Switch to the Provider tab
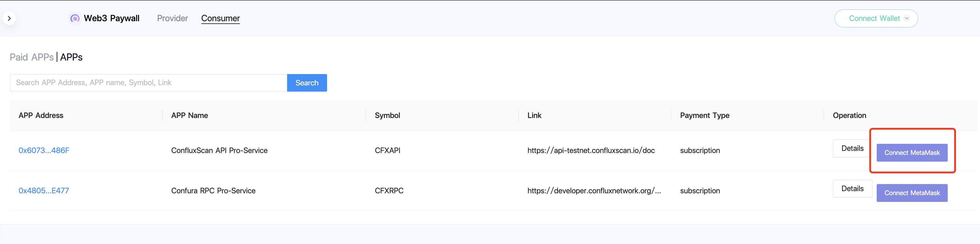980x244 pixels. 172,18
